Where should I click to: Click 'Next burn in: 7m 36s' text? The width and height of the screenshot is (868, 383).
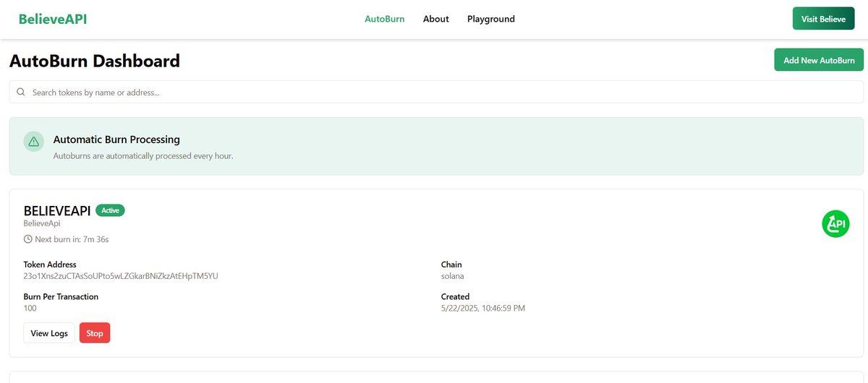tap(72, 238)
